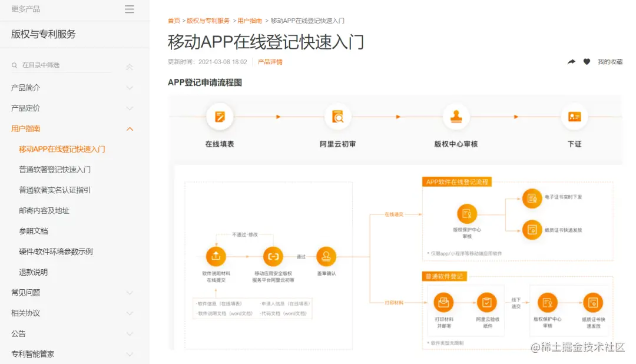
Task: Collapse the 用户指南 section chevron
Action: click(x=130, y=129)
